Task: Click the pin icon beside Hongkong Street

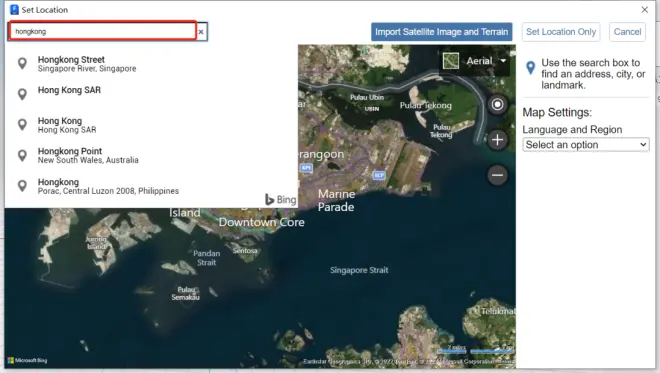Action: tap(22, 64)
